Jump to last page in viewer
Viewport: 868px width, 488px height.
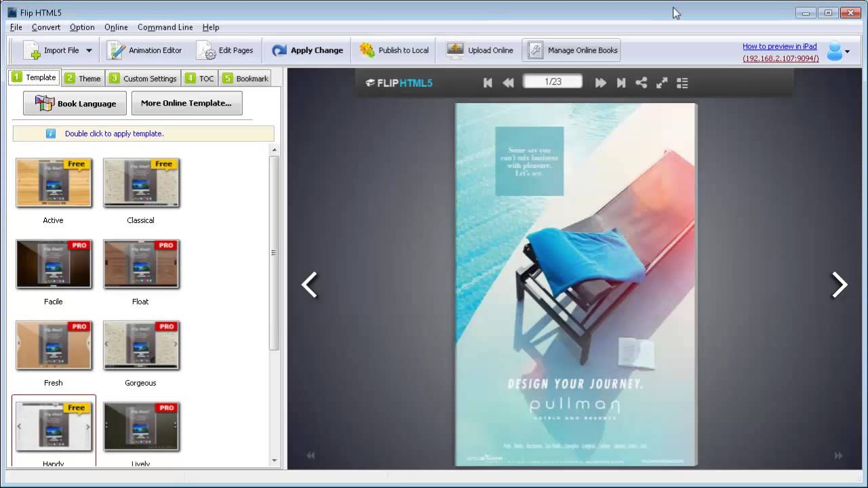click(x=620, y=83)
